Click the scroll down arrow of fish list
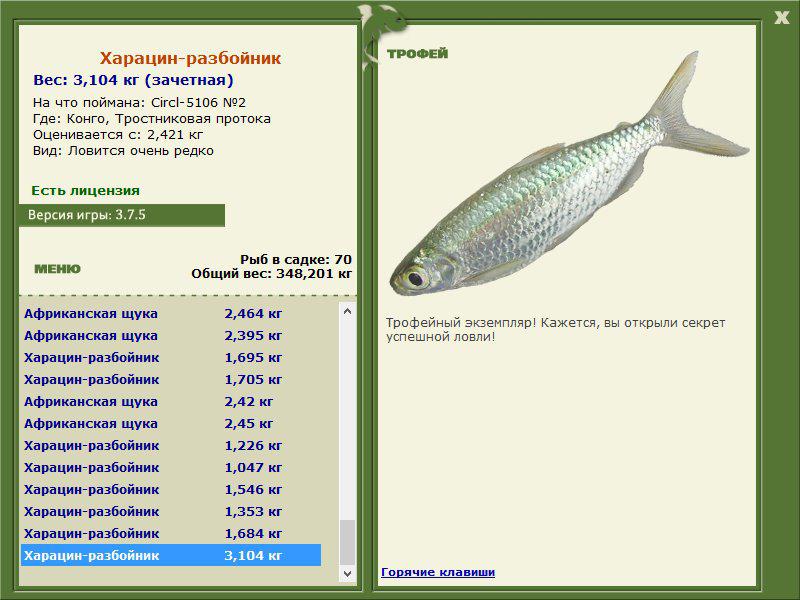 tap(347, 573)
